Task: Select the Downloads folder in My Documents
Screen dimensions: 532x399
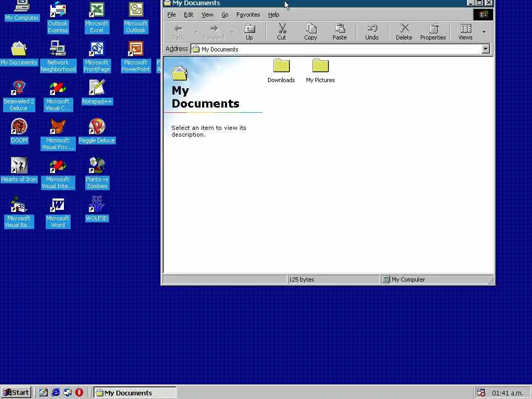Action: [x=281, y=71]
